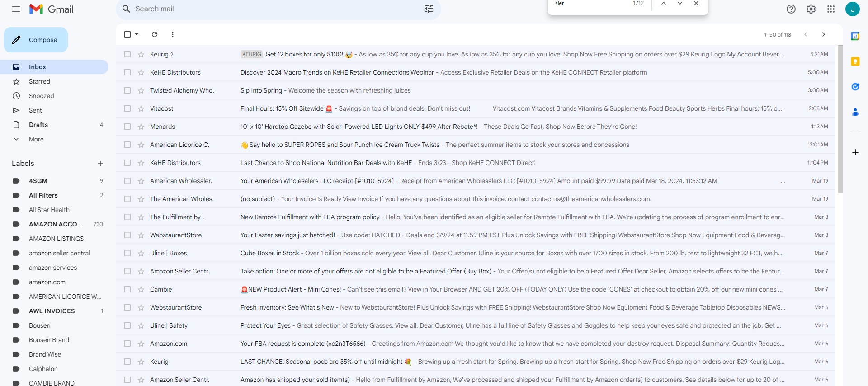Screen dimensions: 868x386
Task: Open the Cube Boxes in Stock email
Action: (x=476, y=253)
